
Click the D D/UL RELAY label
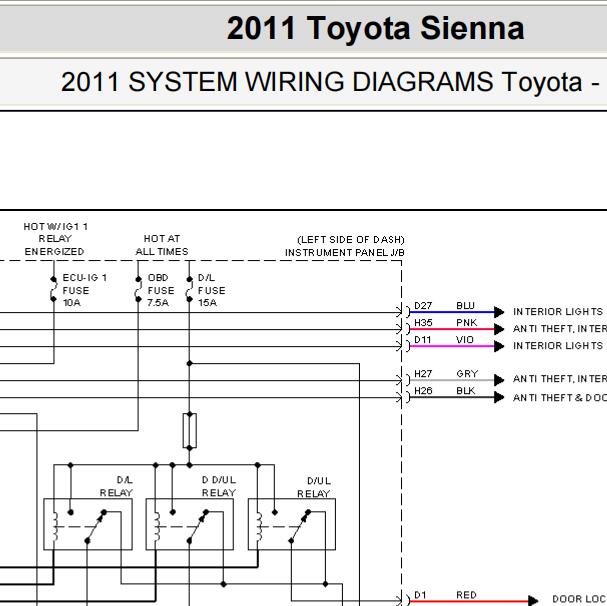click(x=219, y=486)
